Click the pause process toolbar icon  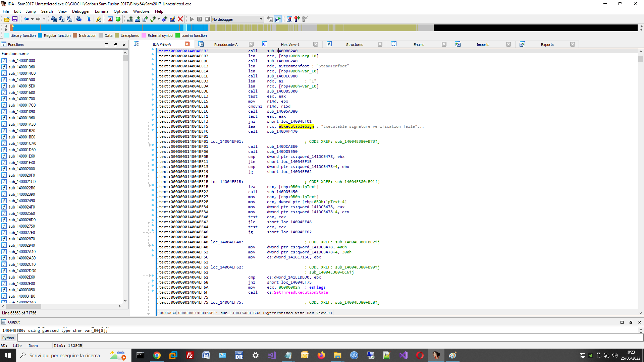pyautogui.click(x=200, y=19)
